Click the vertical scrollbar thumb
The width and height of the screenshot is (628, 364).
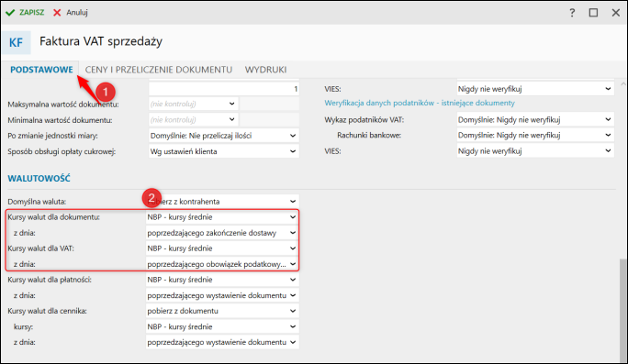[622, 310]
